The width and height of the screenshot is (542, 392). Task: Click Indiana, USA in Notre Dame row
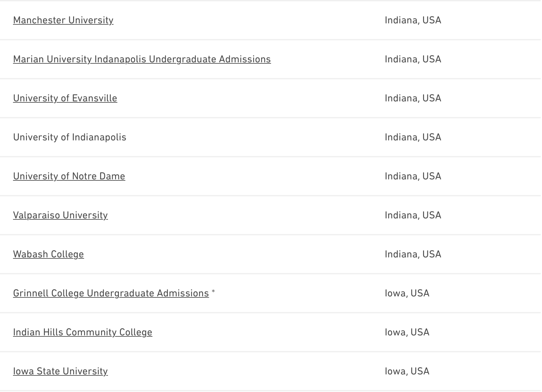413,176
